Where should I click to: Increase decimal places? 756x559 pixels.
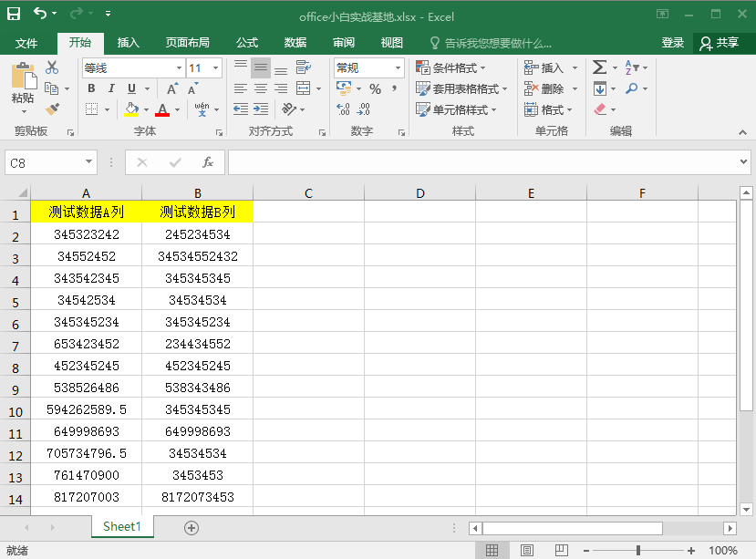click(x=343, y=109)
